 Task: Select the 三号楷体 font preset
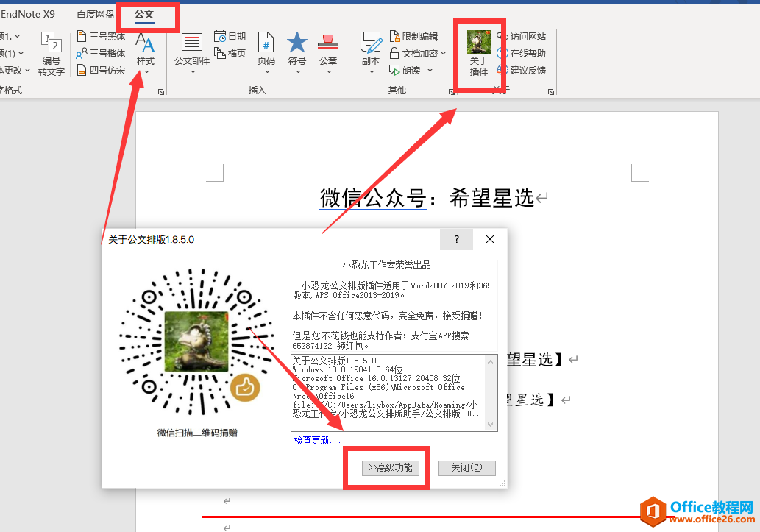pyautogui.click(x=101, y=52)
